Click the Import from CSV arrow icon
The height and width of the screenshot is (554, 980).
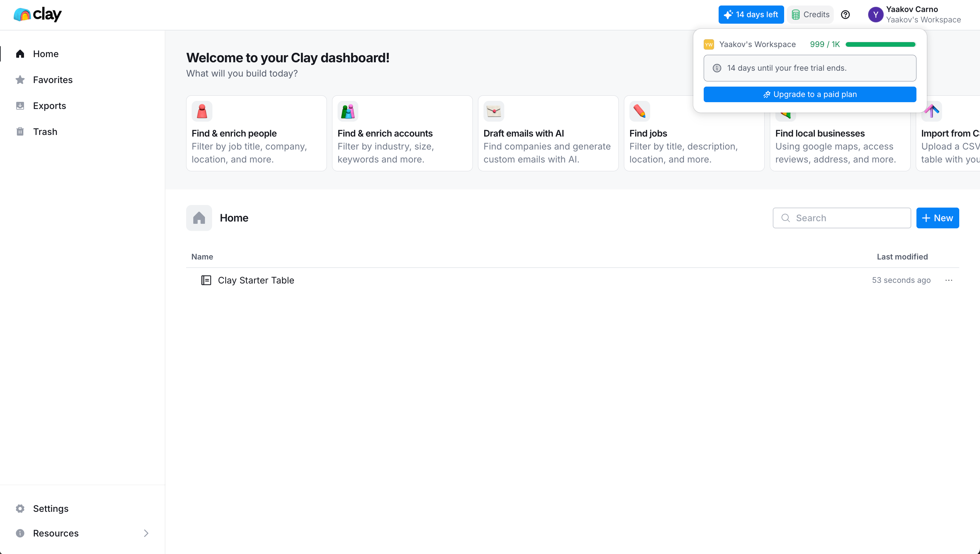coord(932,111)
